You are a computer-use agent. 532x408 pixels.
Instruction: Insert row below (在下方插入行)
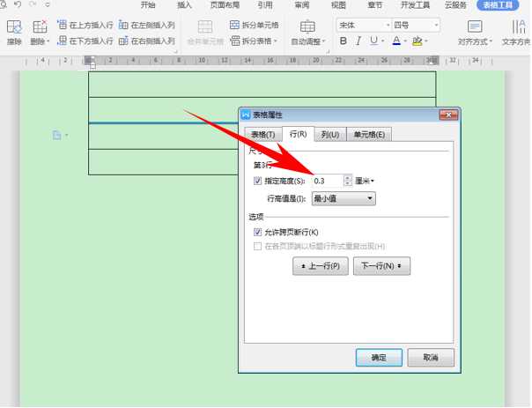coord(85,41)
